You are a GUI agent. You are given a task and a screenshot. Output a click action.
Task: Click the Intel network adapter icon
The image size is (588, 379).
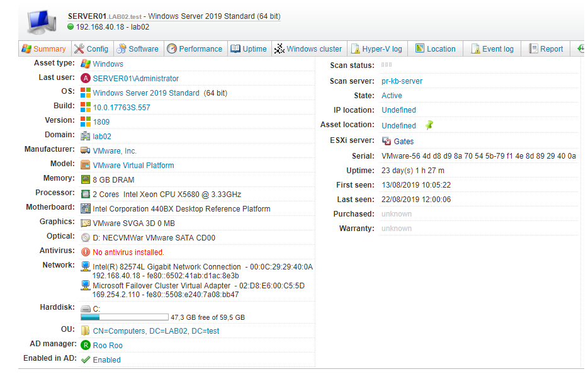pos(86,266)
